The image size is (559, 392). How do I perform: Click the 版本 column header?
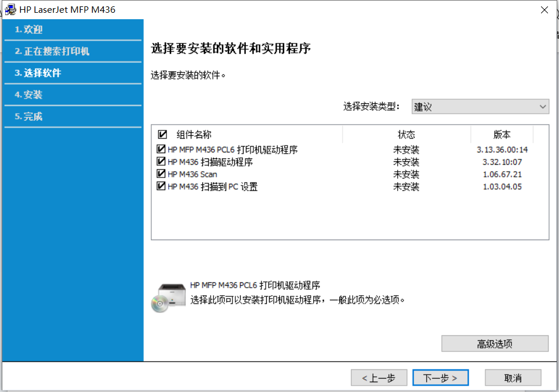[502, 135]
